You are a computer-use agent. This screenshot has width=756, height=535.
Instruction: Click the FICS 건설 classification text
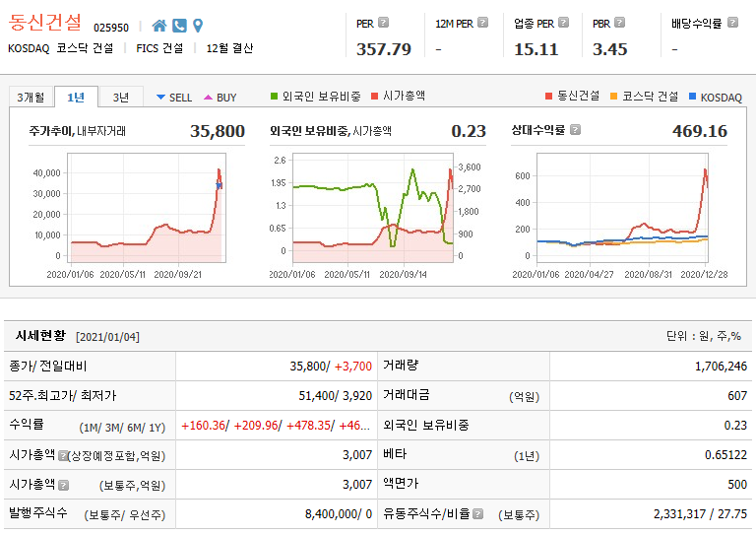pos(159,48)
